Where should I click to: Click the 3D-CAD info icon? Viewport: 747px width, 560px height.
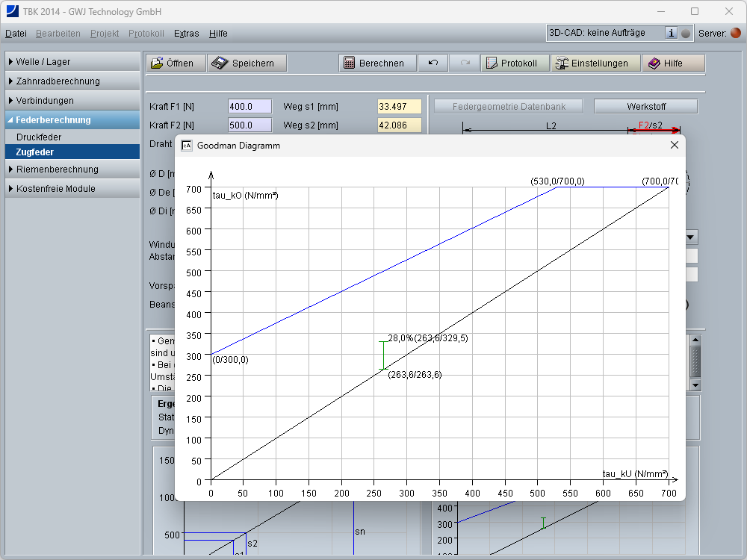point(671,33)
